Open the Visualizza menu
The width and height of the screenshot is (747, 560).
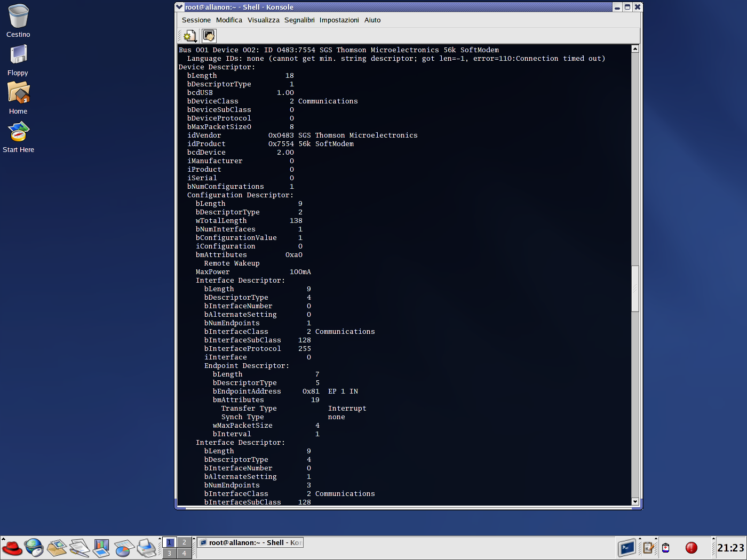pos(263,20)
